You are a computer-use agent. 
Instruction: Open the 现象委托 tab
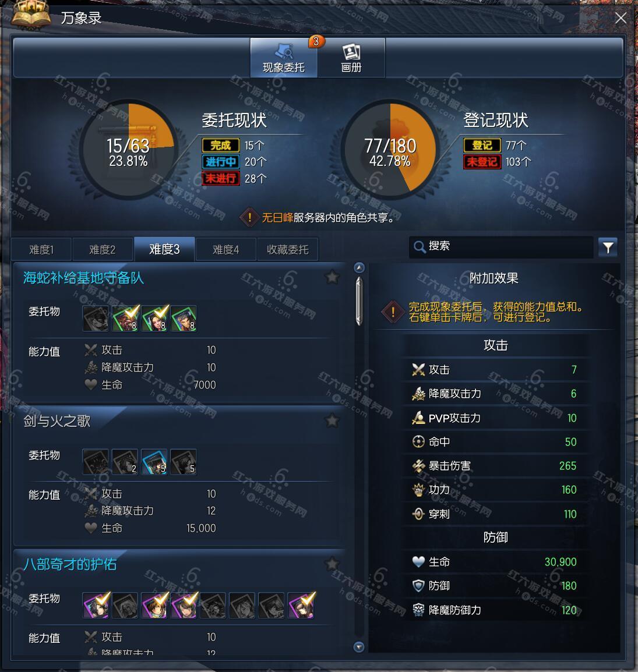pyautogui.click(x=283, y=58)
